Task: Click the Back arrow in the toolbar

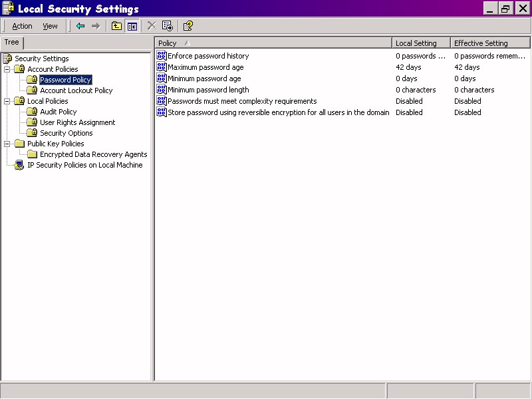Action: pos(80,26)
